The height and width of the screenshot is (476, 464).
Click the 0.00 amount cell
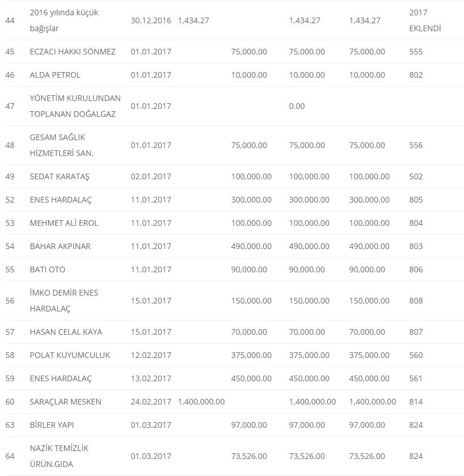[297, 106]
